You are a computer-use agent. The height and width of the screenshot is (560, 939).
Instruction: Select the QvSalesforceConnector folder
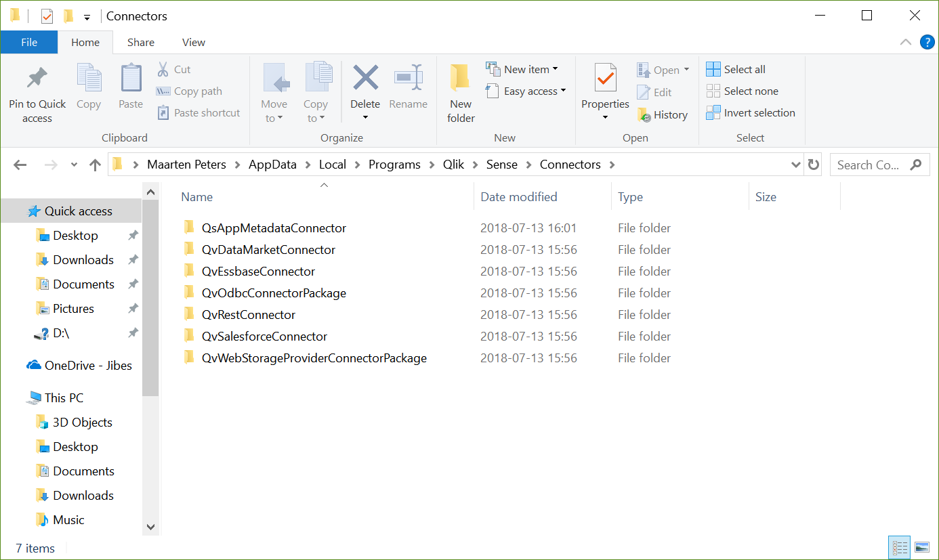point(255,336)
